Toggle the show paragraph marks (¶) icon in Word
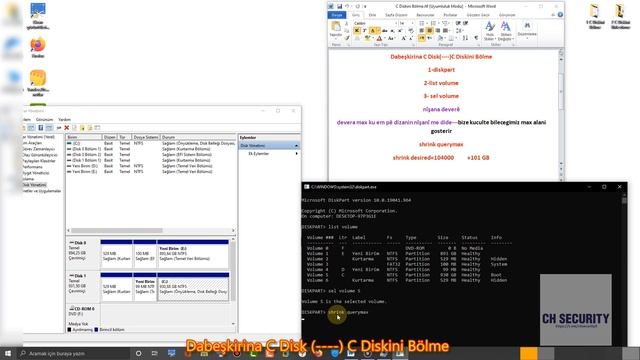640x360 pixels. coord(476,38)
